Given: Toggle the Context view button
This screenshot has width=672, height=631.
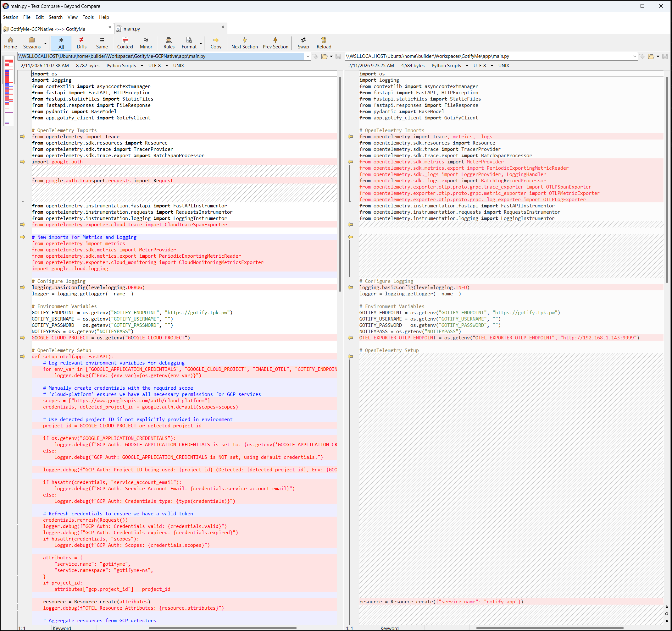Looking at the screenshot, I should (125, 43).
